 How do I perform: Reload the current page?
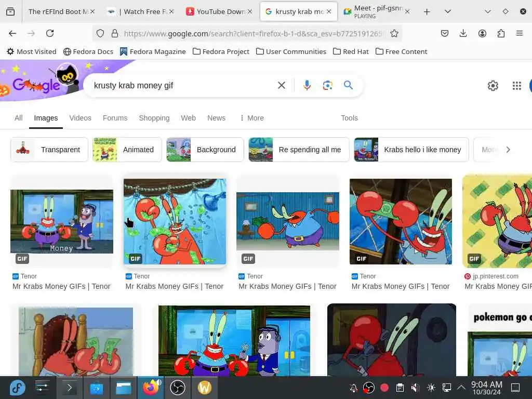50,33
